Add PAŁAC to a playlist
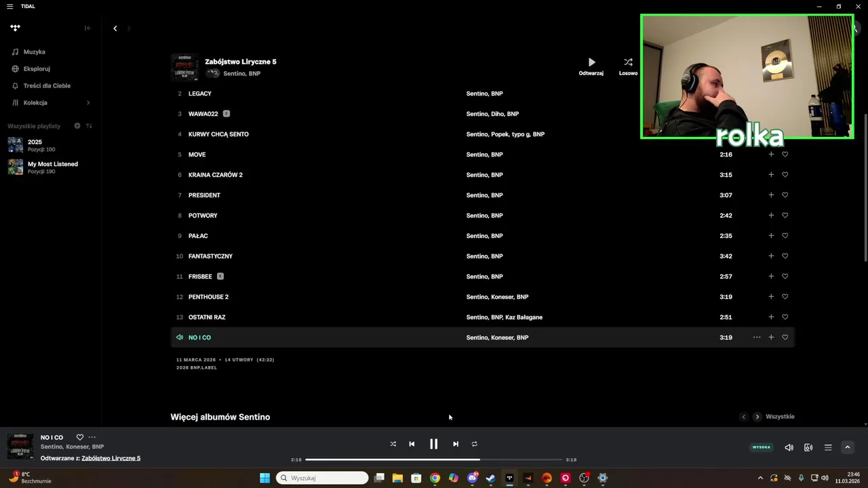The height and width of the screenshot is (488, 868). (x=771, y=236)
